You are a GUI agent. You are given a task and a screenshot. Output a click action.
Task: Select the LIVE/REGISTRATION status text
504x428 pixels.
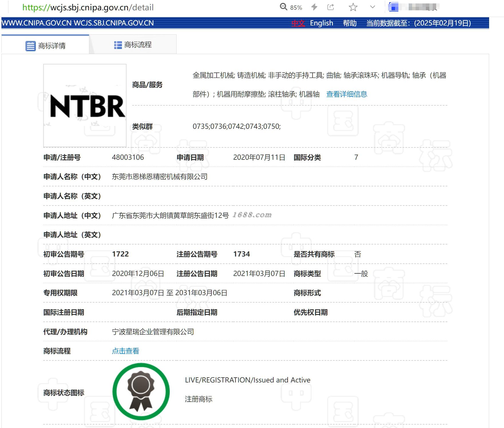pos(248,380)
